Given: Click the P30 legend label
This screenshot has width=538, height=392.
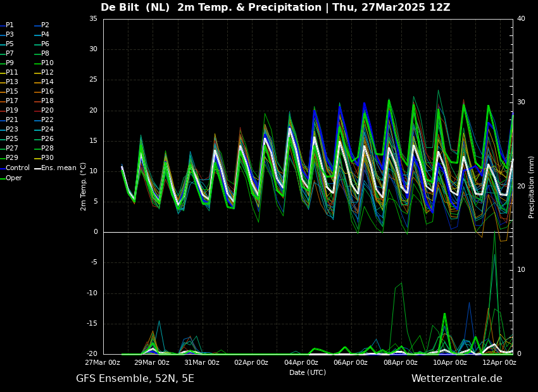Looking at the screenshot, I should click(47, 158).
